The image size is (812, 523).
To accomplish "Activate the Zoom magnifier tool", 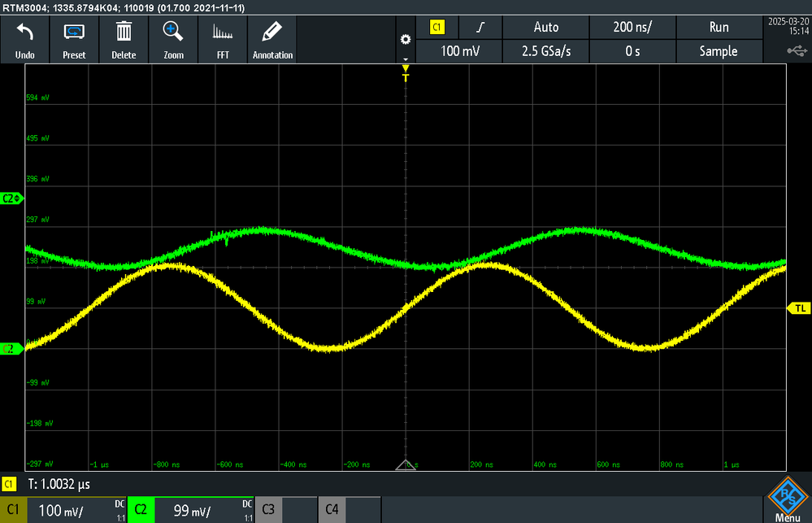I will coord(173,40).
